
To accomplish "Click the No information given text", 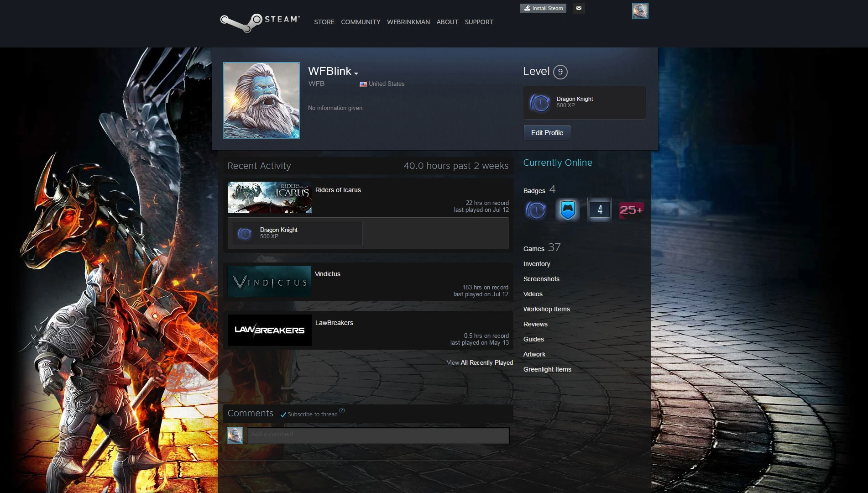I will [x=336, y=108].
